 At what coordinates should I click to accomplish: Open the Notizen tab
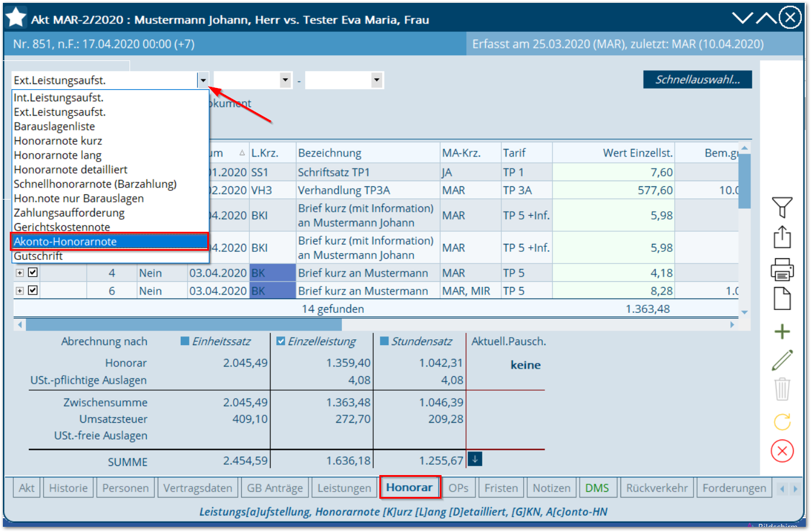click(x=551, y=488)
